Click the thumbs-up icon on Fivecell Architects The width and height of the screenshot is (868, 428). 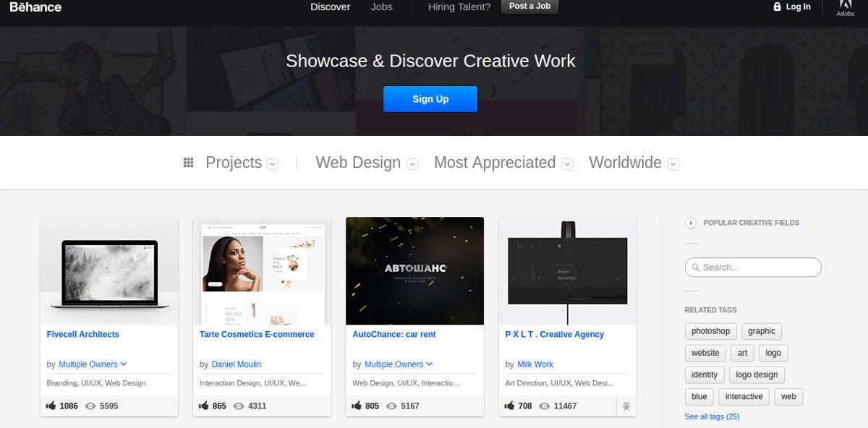51,406
